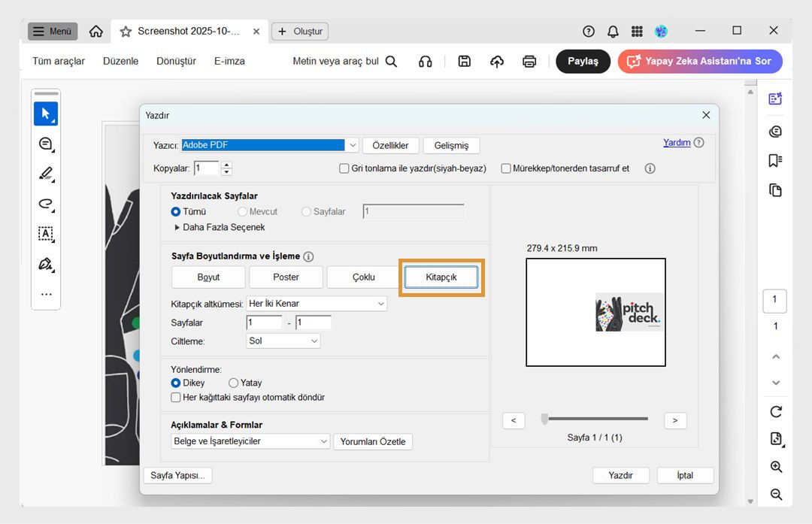Open the help question mark icon

point(588,31)
